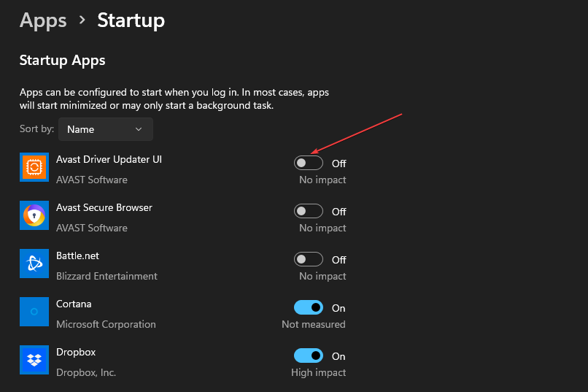This screenshot has height=392, width=588.
Task: Click the Battle.net app icon
Action: click(34, 264)
